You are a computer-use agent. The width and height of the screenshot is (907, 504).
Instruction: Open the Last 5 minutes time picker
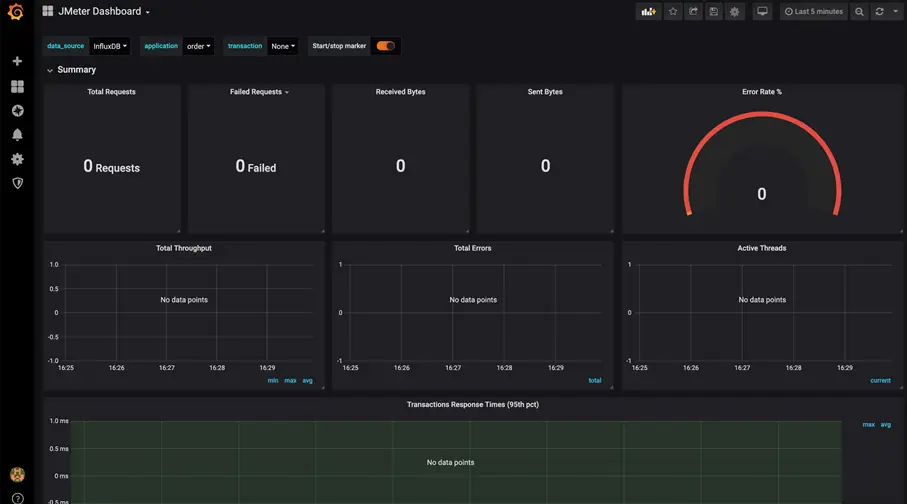tap(814, 12)
